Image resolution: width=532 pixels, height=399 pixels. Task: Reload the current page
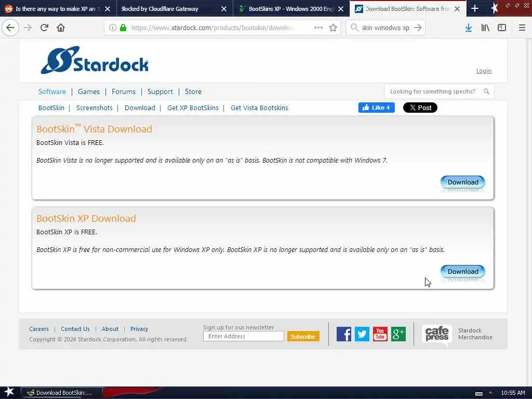pos(44,28)
